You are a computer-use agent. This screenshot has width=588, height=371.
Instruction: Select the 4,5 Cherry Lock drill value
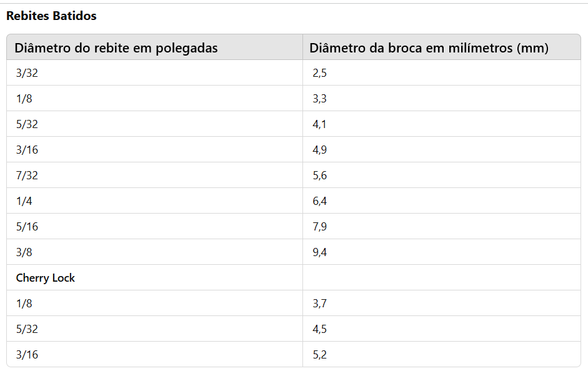pos(319,329)
